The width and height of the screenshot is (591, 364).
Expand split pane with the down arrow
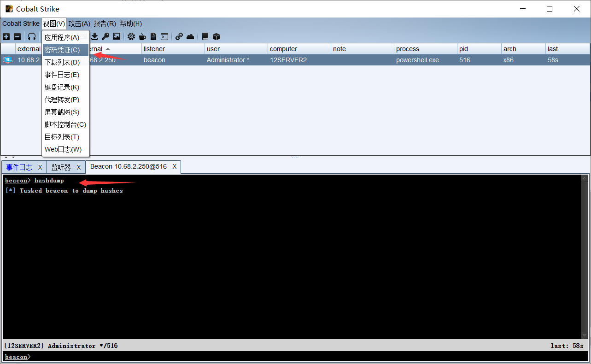pos(13,158)
